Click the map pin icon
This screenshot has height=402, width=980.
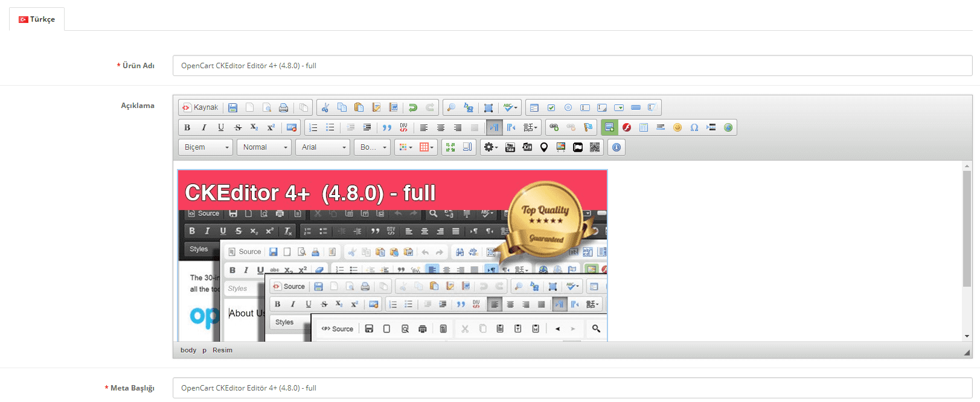click(544, 147)
